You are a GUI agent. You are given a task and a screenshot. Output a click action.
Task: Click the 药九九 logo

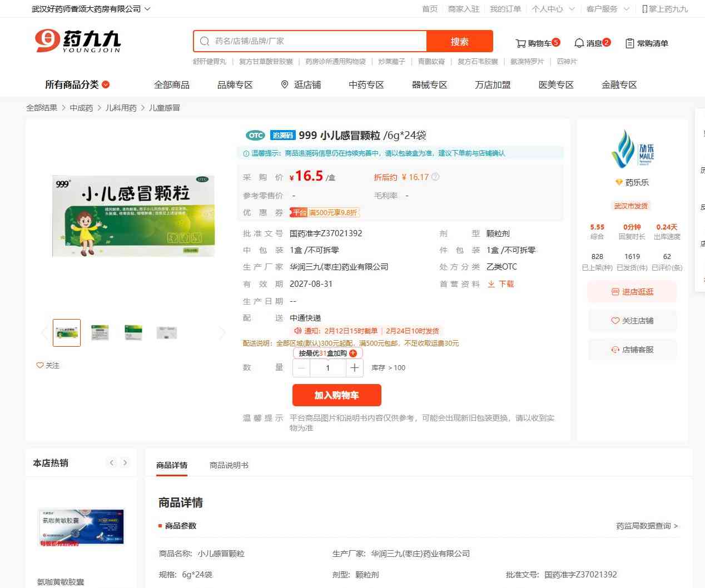tap(78, 42)
